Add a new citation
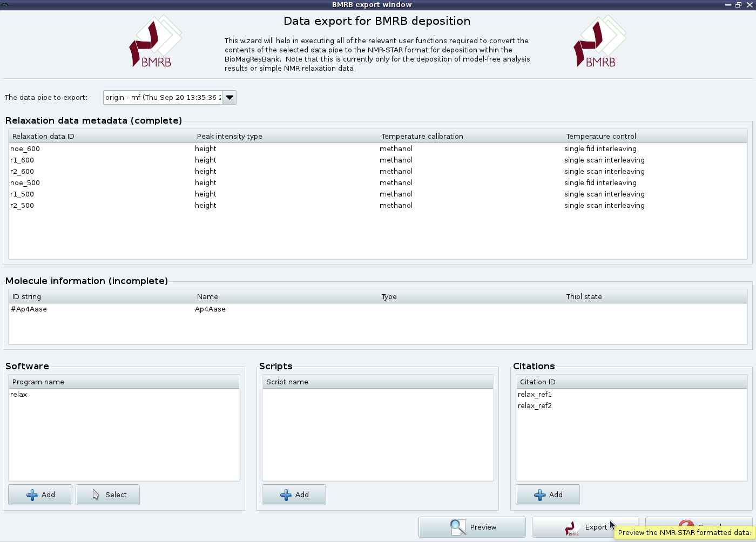The height and width of the screenshot is (542, 756). 548,494
